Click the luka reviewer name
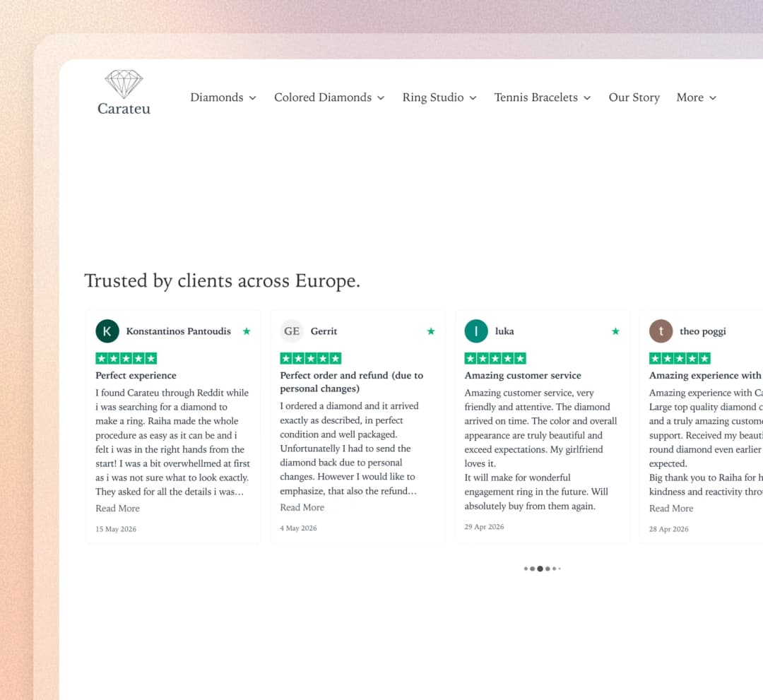Screen dimensions: 763x700 (x=504, y=331)
